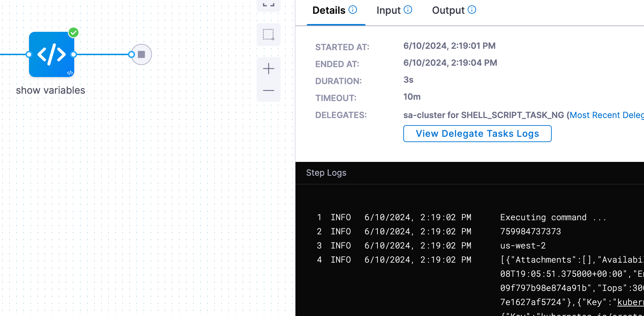This screenshot has width=644, height=316.
Task: Click the pipeline end stop node
Action: 141,54
